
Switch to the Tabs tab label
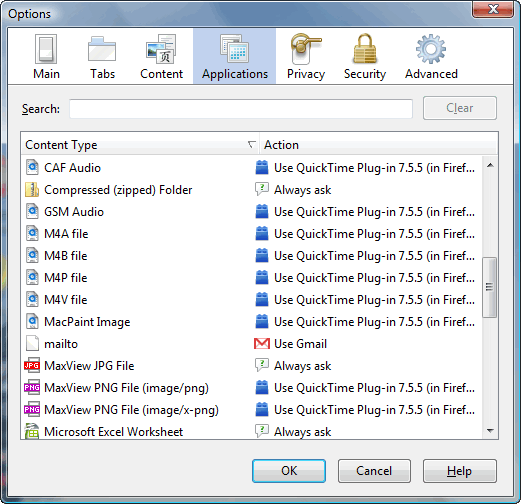pyautogui.click(x=102, y=74)
